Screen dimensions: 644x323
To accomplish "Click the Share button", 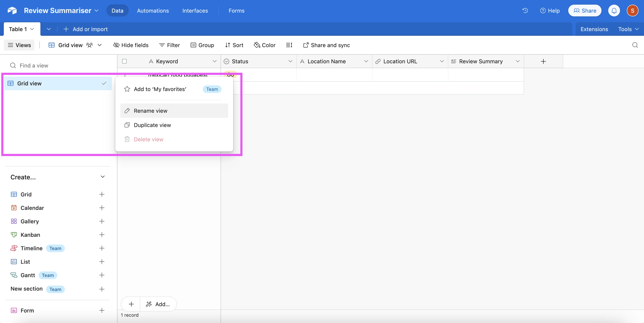I will coord(584,11).
